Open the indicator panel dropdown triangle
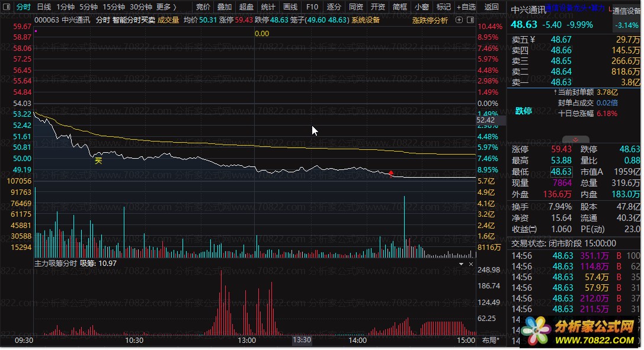Image resolution: width=644 pixels, height=350 pixels. click(461, 264)
